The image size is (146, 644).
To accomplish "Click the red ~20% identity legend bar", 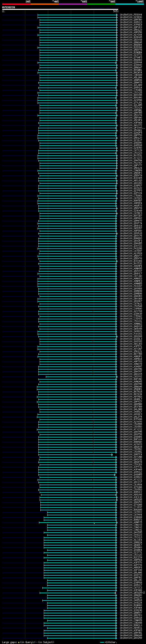I will pyautogui.click(x=16, y=4).
